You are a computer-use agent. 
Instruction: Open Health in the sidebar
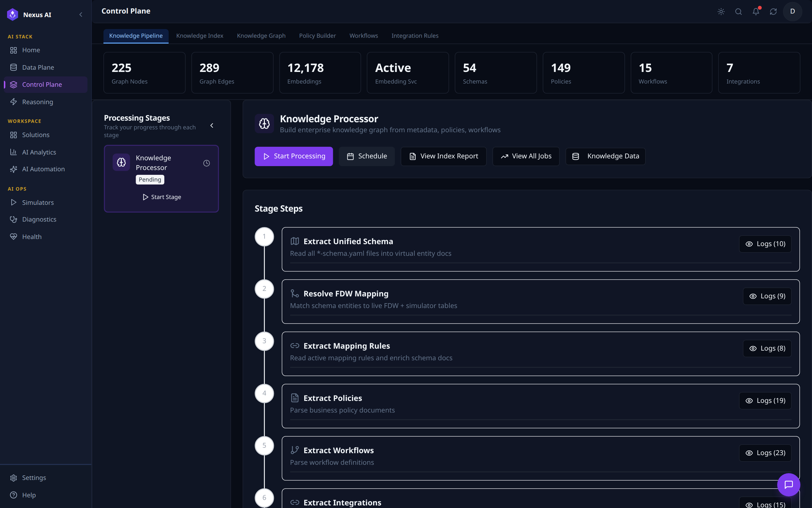(x=46, y=236)
